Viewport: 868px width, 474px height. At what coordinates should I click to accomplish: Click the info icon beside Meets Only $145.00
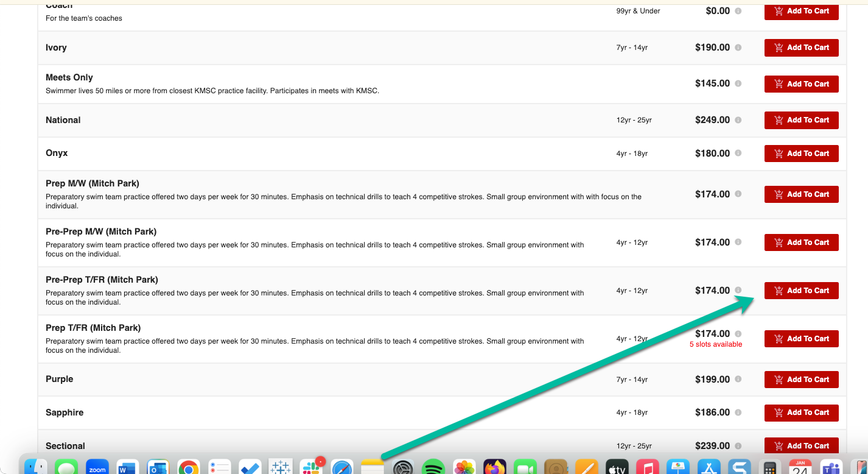pyautogui.click(x=738, y=83)
